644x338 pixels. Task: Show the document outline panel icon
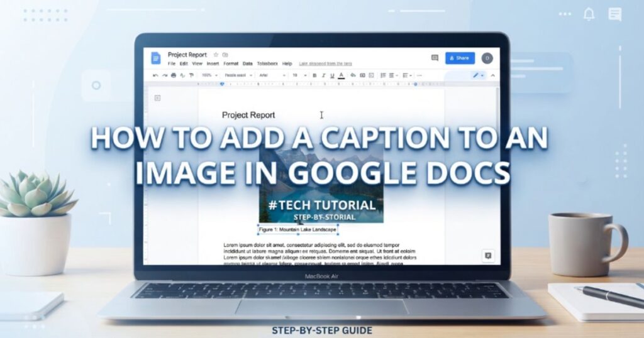pos(157,98)
